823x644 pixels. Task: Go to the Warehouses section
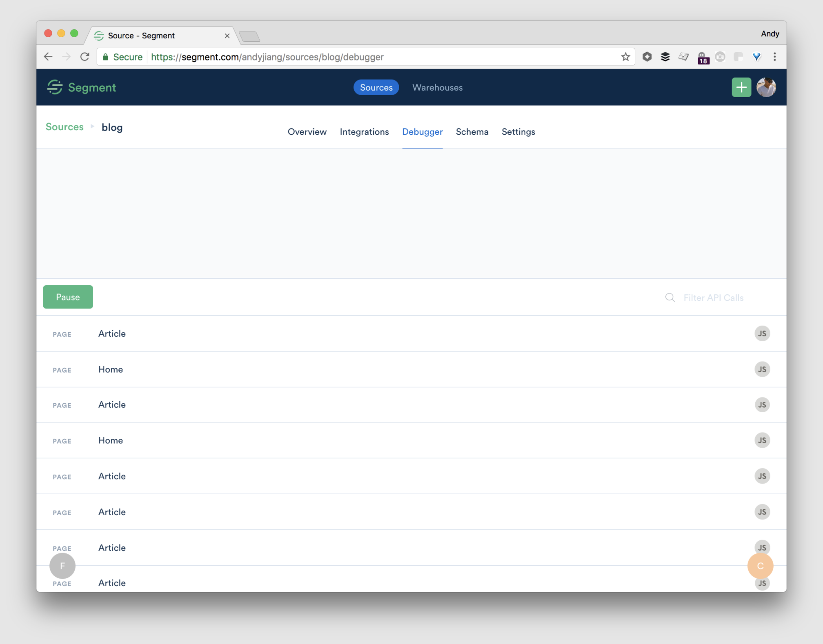(437, 87)
